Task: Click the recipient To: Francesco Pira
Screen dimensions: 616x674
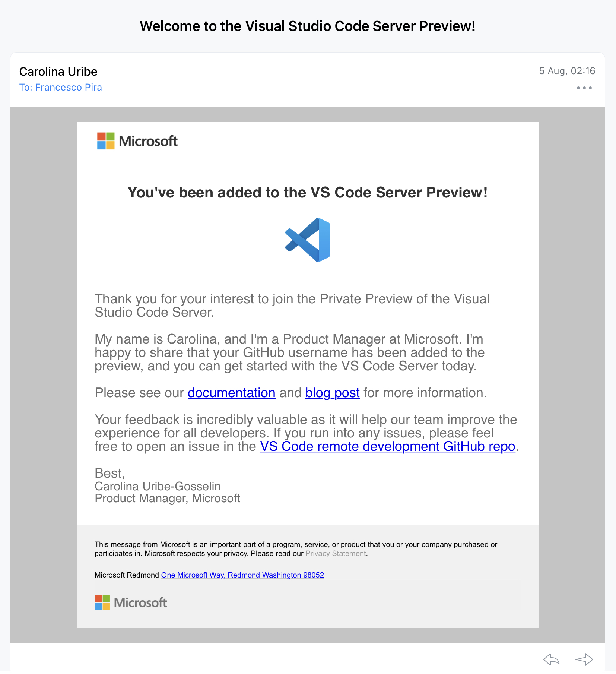Action: pos(60,87)
